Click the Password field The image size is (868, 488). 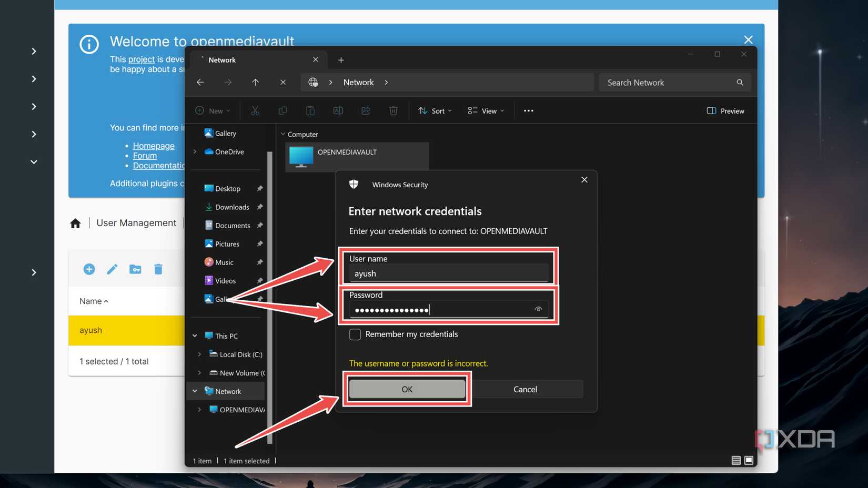click(449, 310)
